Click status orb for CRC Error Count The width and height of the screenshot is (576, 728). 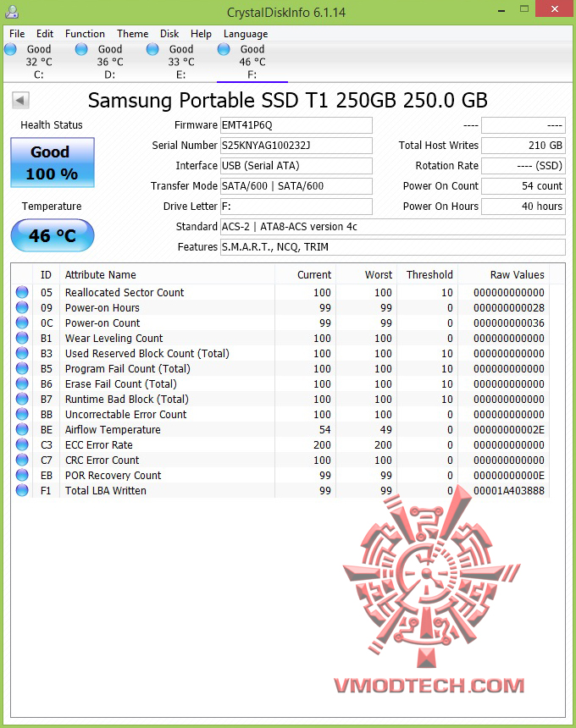tap(22, 461)
